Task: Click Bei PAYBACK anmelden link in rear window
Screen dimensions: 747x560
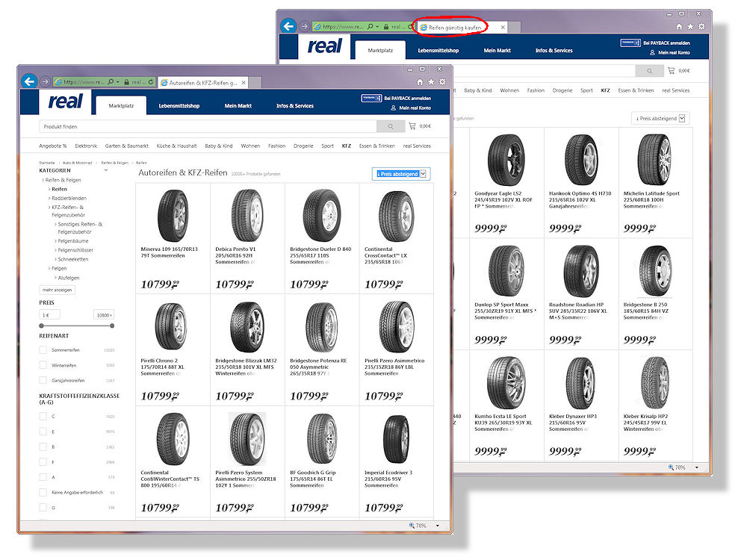Action: (666, 43)
